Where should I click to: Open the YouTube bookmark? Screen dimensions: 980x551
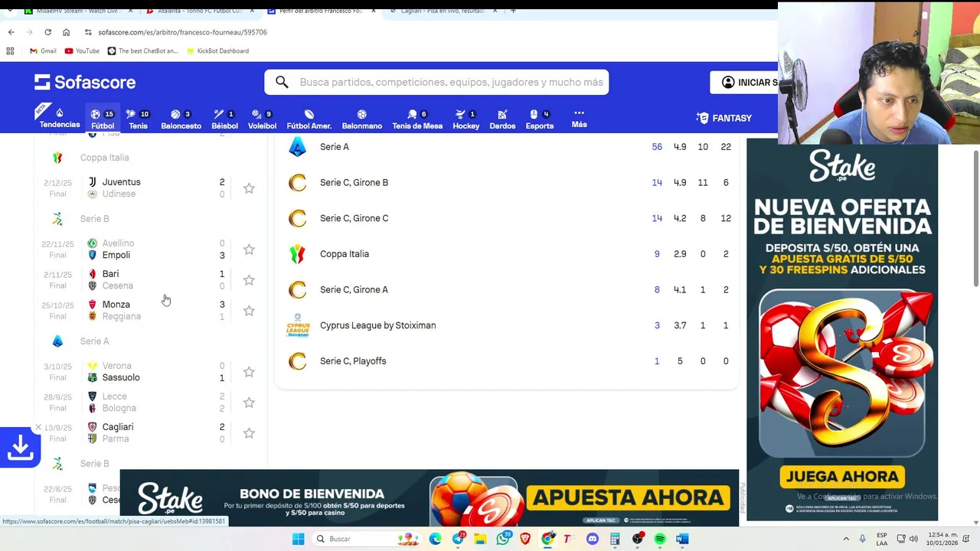tap(82, 51)
